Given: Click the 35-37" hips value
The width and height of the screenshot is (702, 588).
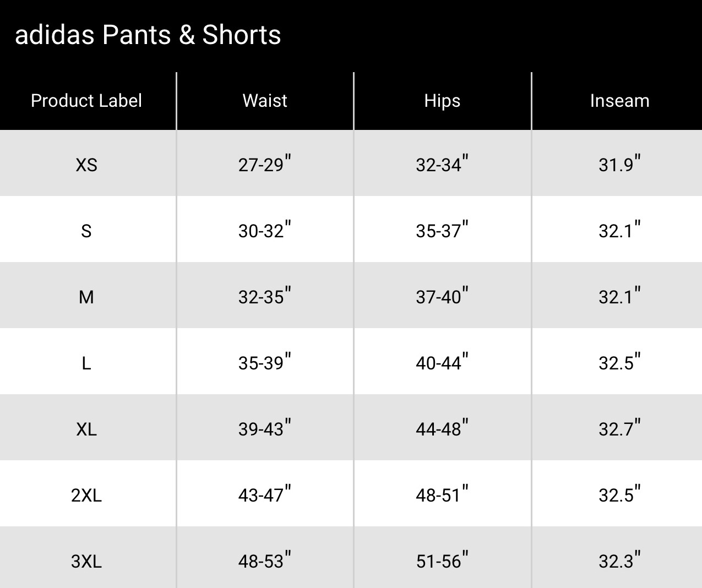Looking at the screenshot, I should click(442, 231).
